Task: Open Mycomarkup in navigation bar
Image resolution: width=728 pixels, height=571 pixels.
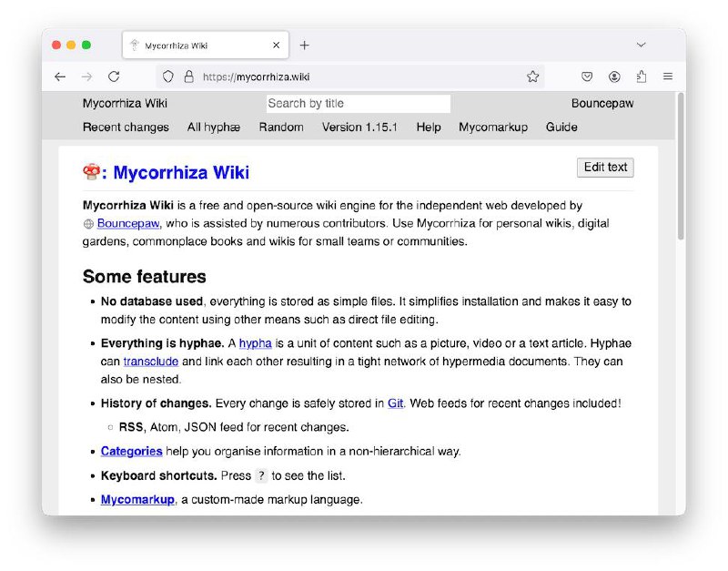Action: tap(493, 127)
